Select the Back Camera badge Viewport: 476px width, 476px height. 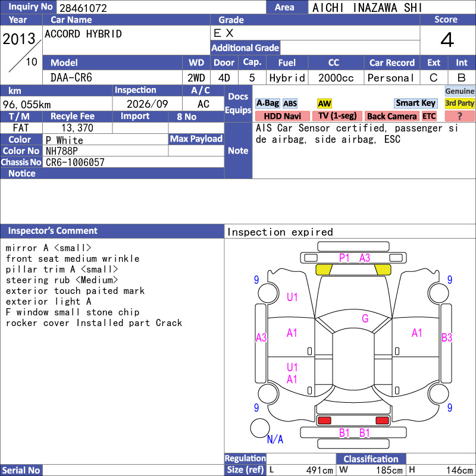click(392, 116)
